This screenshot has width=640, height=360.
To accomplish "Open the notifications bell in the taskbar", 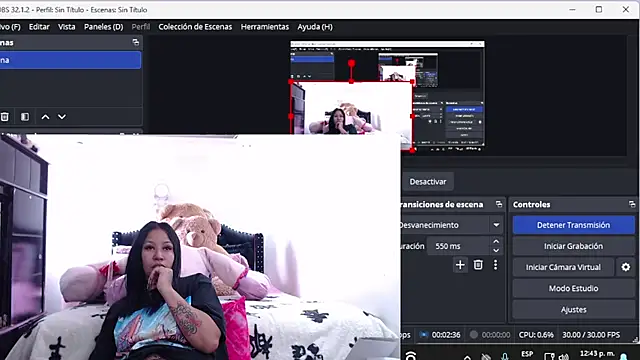I will 624,357.
